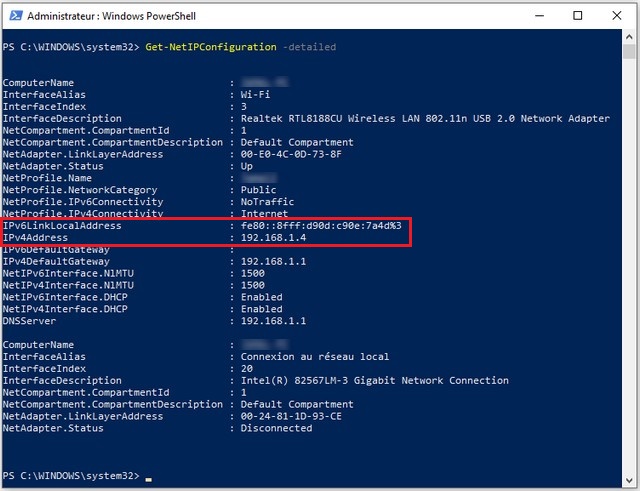This screenshot has height=491, width=640.
Task: Click the PowerShell icon in the title bar
Action: pyautogui.click(x=13, y=16)
